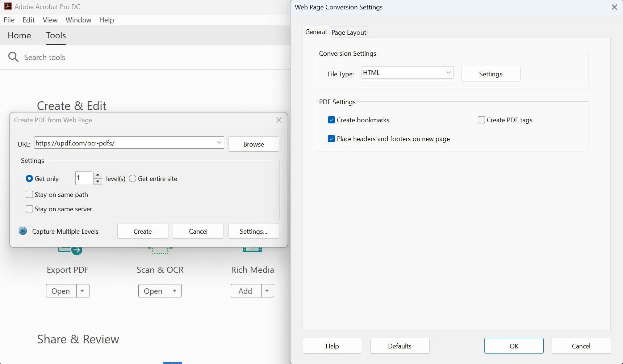Click the search tools magnifier icon
The image size is (623, 364).
click(x=13, y=57)
